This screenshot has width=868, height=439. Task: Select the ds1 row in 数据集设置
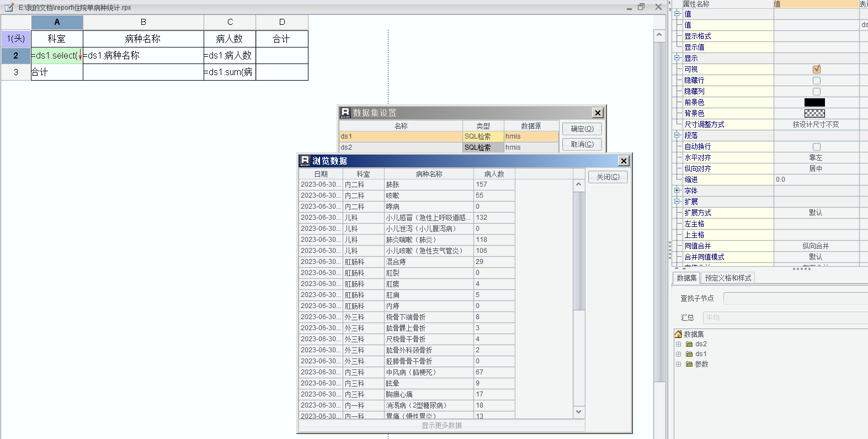tap(449, 136)
